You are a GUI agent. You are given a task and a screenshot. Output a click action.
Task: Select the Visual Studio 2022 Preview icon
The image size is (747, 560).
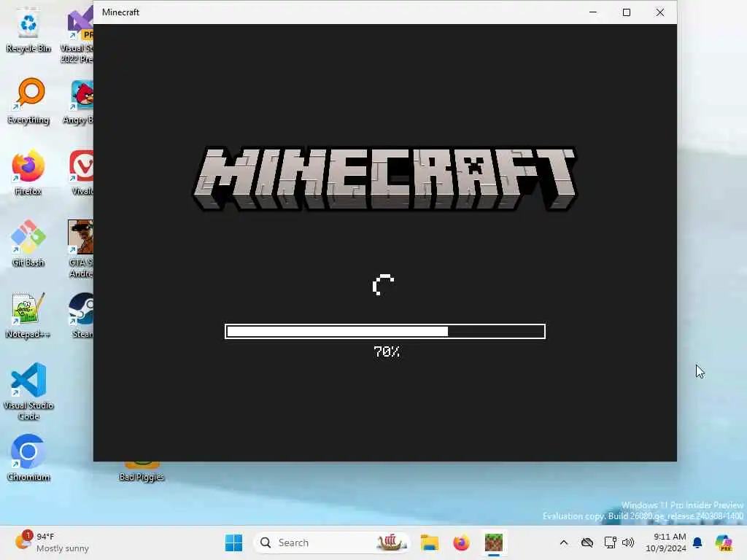(79, 34)
